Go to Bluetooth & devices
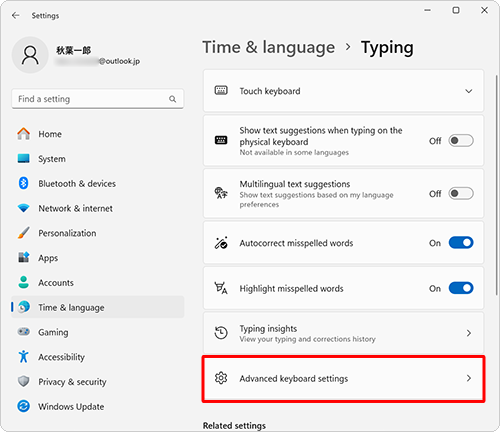Screen dimensions: 500x432 (97, 183)
